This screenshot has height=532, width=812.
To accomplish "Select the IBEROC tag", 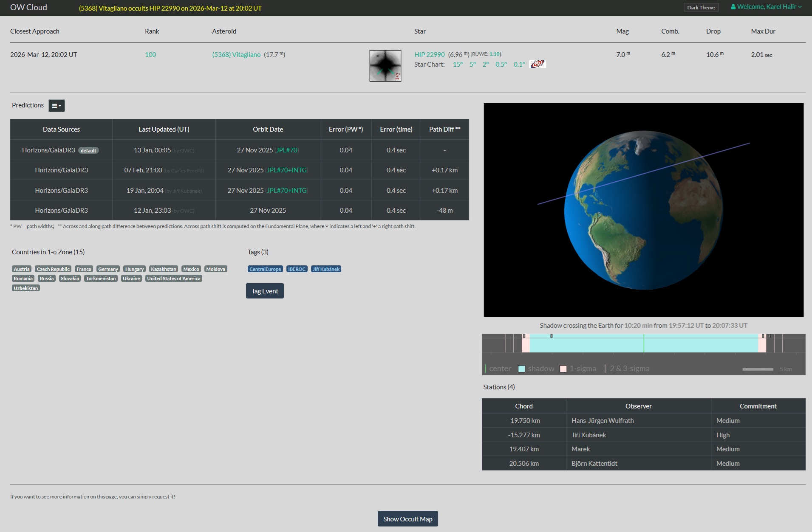I will point(297,269).
